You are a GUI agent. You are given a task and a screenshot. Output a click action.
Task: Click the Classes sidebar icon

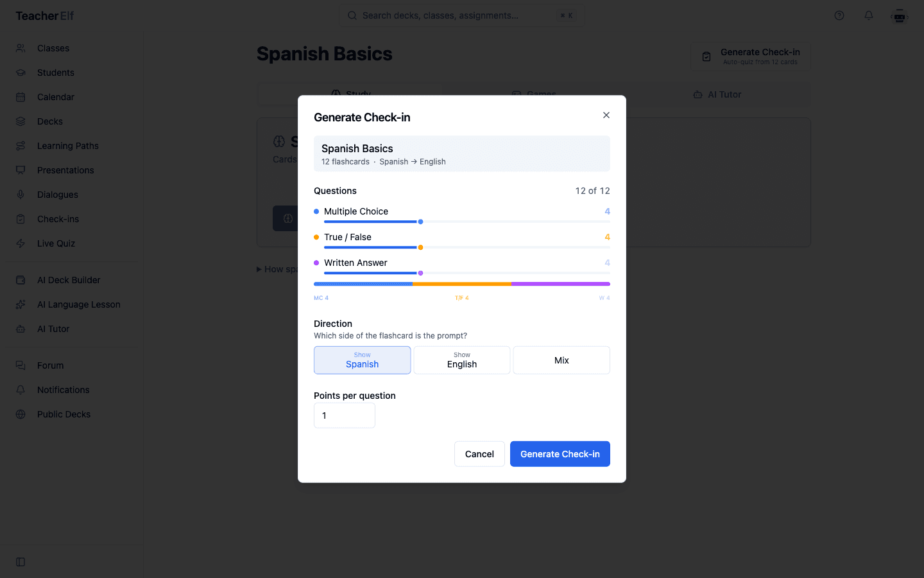(21, 48)
